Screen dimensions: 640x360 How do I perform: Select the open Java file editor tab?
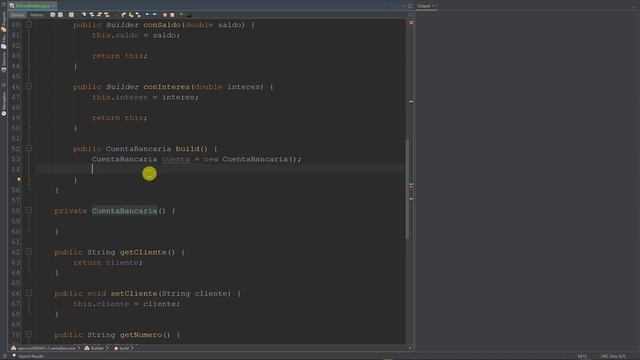pyautogui.click(x=33, y=6)
